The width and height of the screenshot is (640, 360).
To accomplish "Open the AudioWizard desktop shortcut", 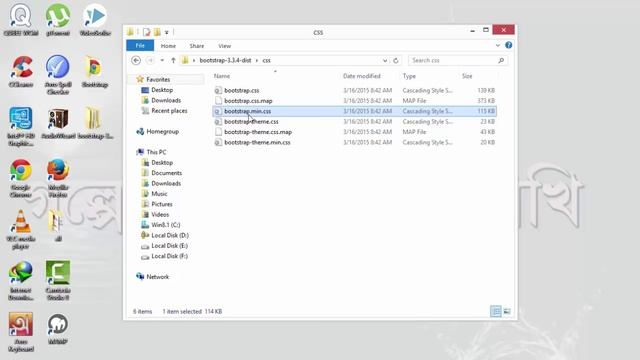I will 58,123.
